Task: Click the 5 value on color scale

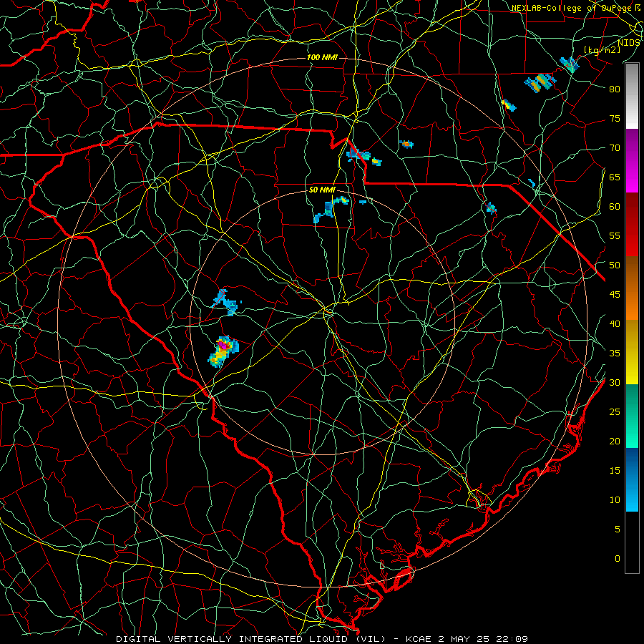Action: [618, 530]
